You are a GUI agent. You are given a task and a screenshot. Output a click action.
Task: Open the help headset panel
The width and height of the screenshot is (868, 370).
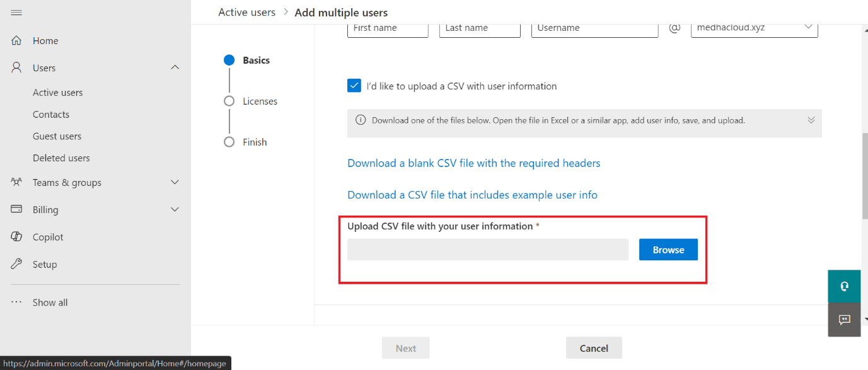[x=844, y=286]
